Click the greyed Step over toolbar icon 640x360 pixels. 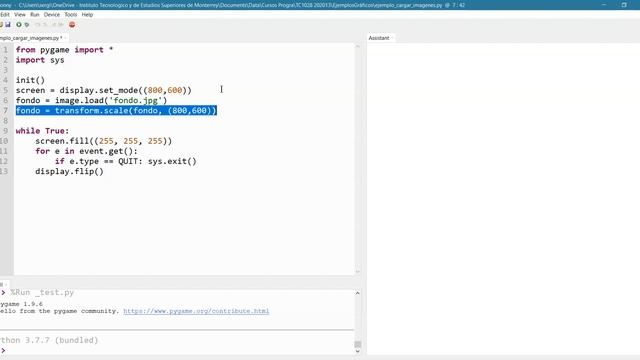click(x=38, y=24)
